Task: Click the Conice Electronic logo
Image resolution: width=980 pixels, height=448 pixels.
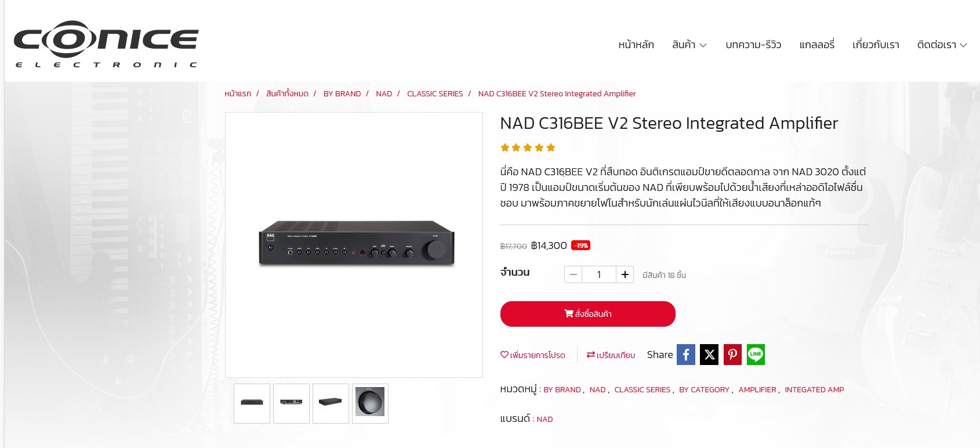Action: click(106, 44)
